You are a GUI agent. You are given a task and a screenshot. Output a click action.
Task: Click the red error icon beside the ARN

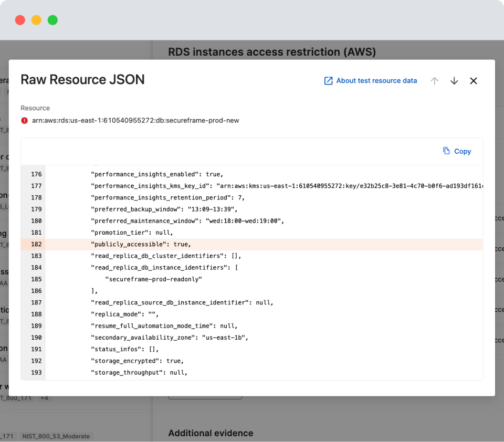(24, 120)
